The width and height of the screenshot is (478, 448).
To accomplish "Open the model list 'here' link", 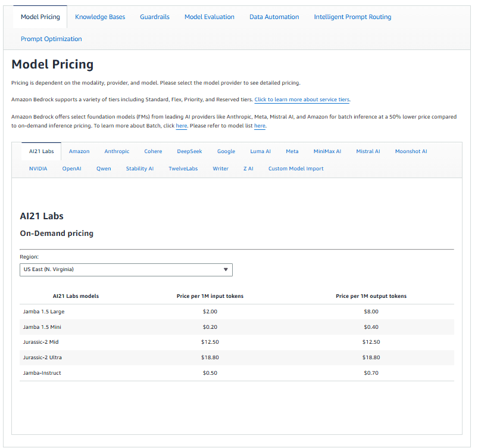I will pos(260,125).
